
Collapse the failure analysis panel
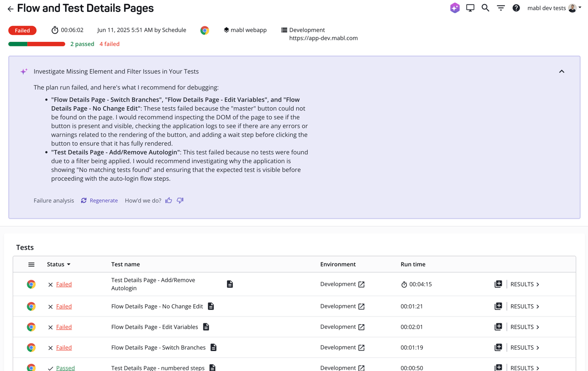[x=562, y=71]
